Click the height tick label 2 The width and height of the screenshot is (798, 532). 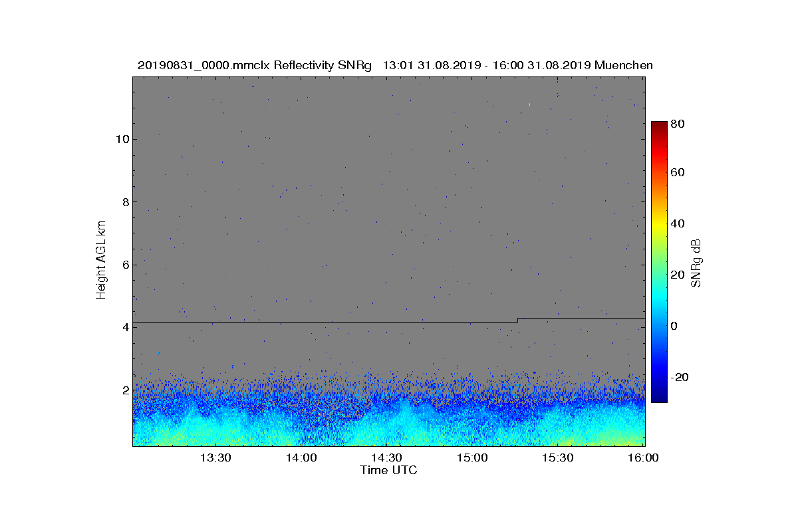click(125, 390)
